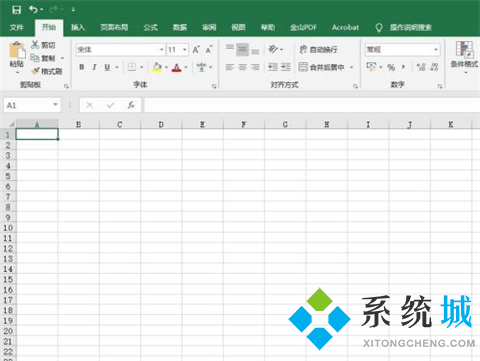
Task: Open the Customize Quick Access Toolbar arrow
Action: tap(73, 10)
